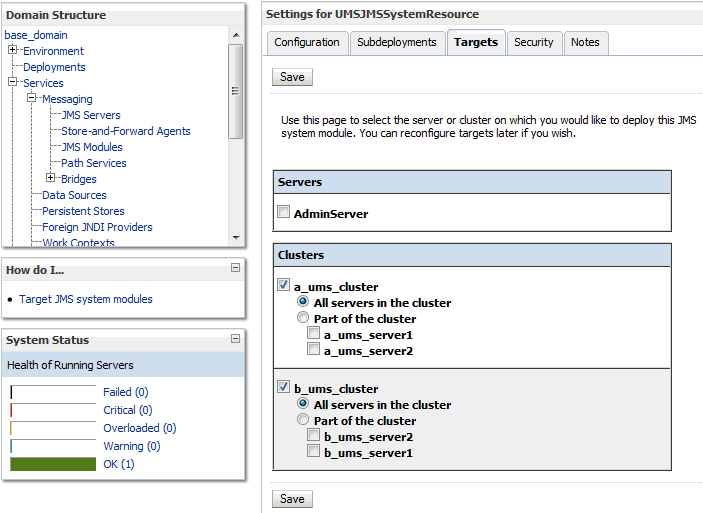Click Failed (0) server status link
The width and height of the screenshot is (703, 513).
126,392
